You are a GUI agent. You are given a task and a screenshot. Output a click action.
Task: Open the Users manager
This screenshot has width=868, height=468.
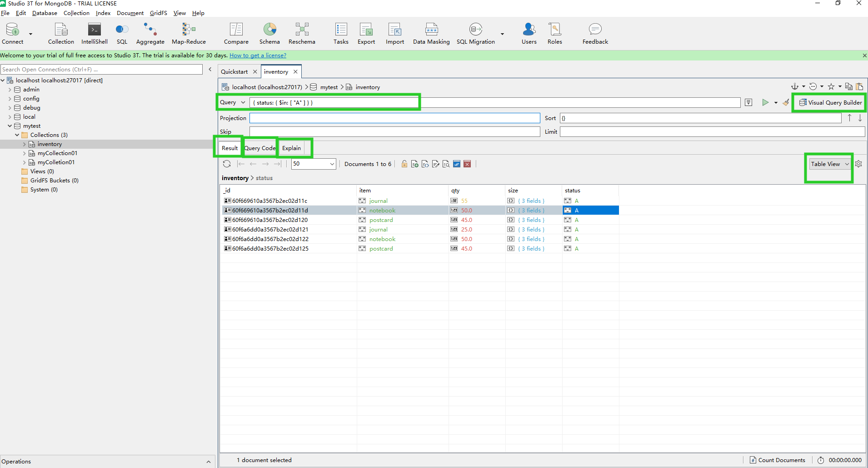point(529,34)
